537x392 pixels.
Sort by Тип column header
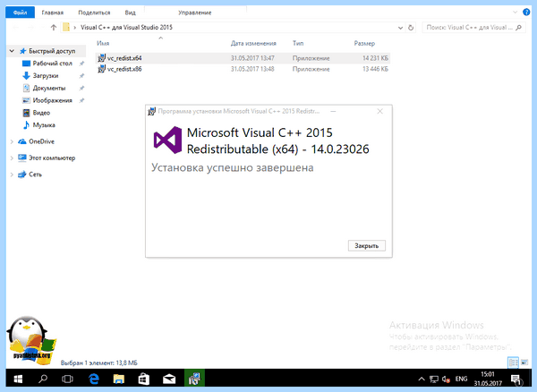point(298,43)
